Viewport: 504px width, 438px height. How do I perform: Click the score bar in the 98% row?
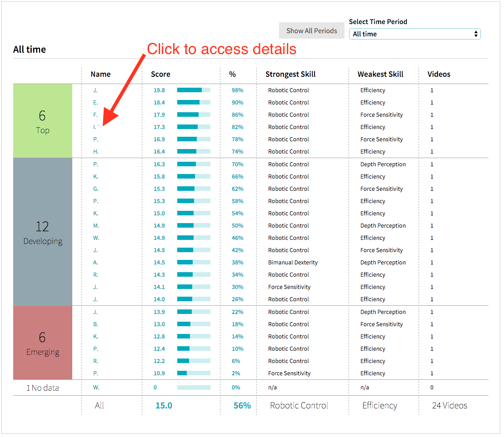coord(194,90)
